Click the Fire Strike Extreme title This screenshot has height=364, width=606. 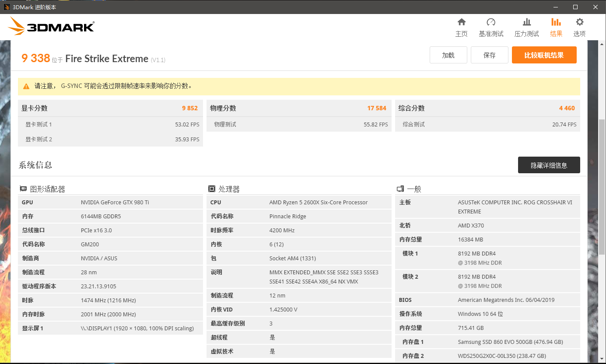pos(107,59)
